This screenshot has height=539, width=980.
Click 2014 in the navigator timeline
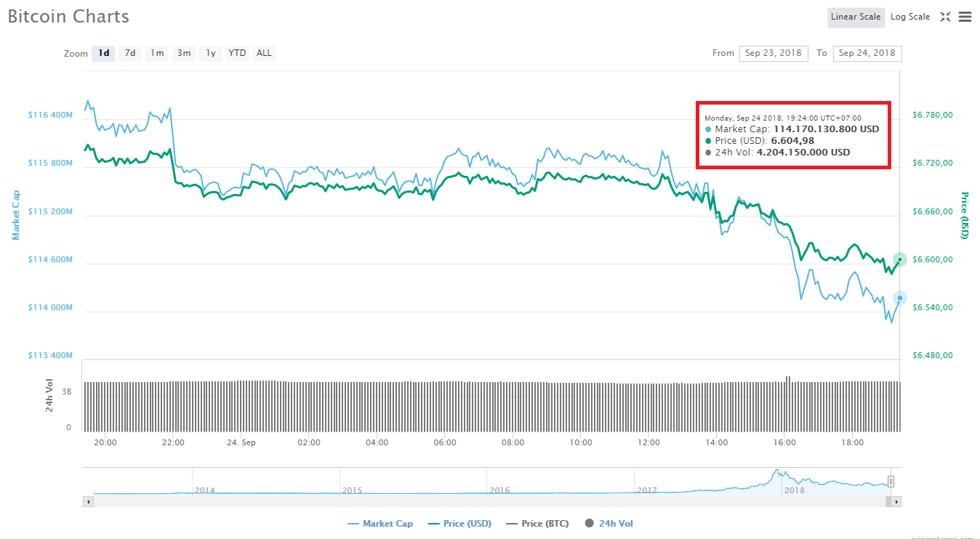coord(204,490)
